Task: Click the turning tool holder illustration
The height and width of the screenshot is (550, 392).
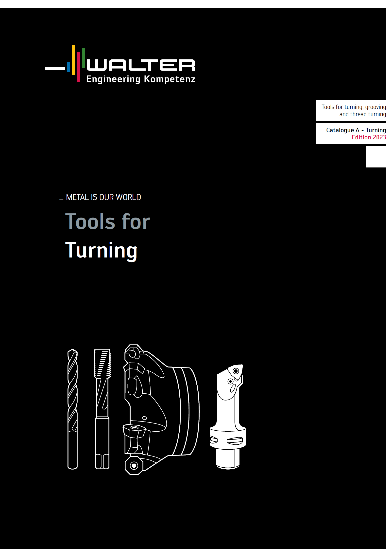Action: pyautogui.click(x=228, y=417)
